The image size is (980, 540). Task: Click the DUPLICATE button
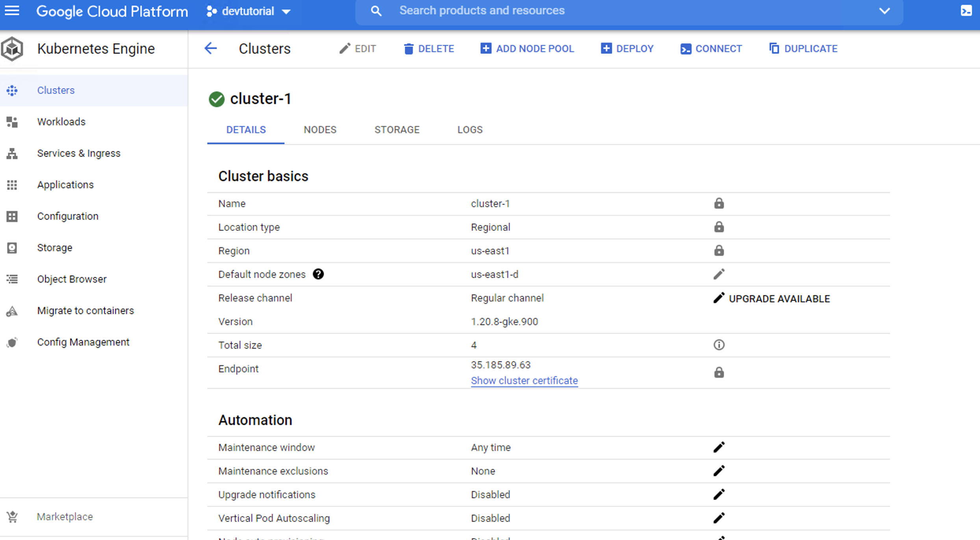coord(804,48)
